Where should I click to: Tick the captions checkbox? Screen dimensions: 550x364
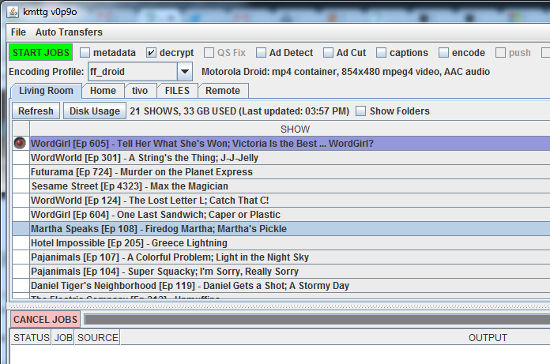(x=381, y=53)
